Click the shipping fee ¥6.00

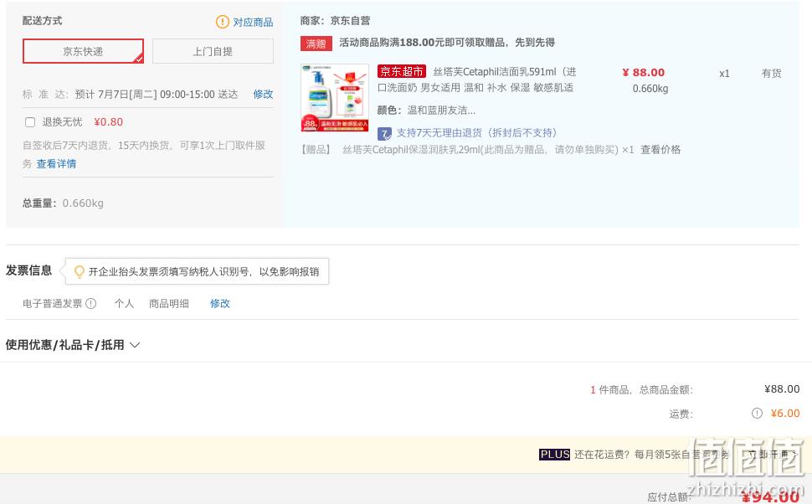pyautogui.click(x=785, y=414)
